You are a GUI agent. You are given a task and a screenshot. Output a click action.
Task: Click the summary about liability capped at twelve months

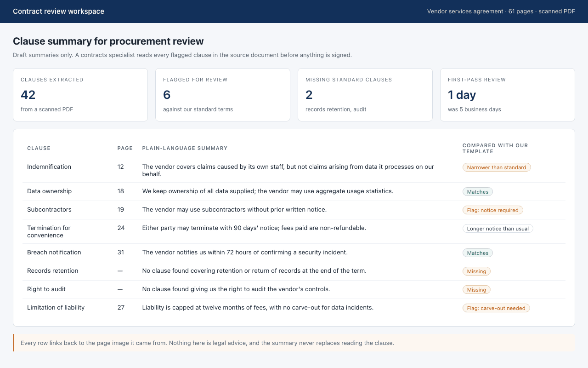[x=258, y=308]
